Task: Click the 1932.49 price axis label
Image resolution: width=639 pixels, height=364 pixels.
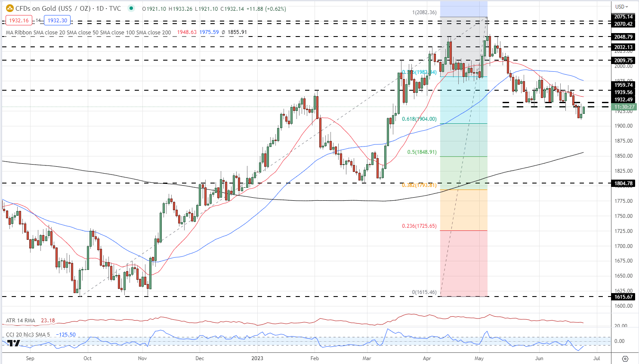Action: pyautogui.click(x=623, y=100)
